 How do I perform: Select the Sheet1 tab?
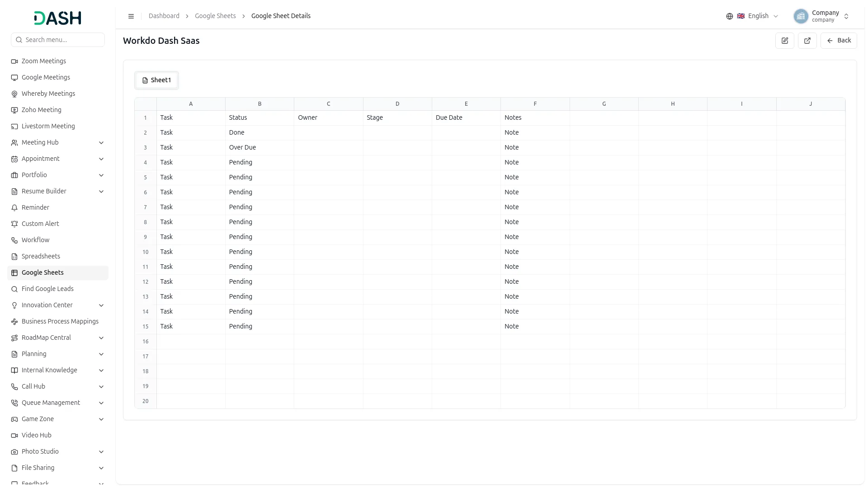coord(156,80)
